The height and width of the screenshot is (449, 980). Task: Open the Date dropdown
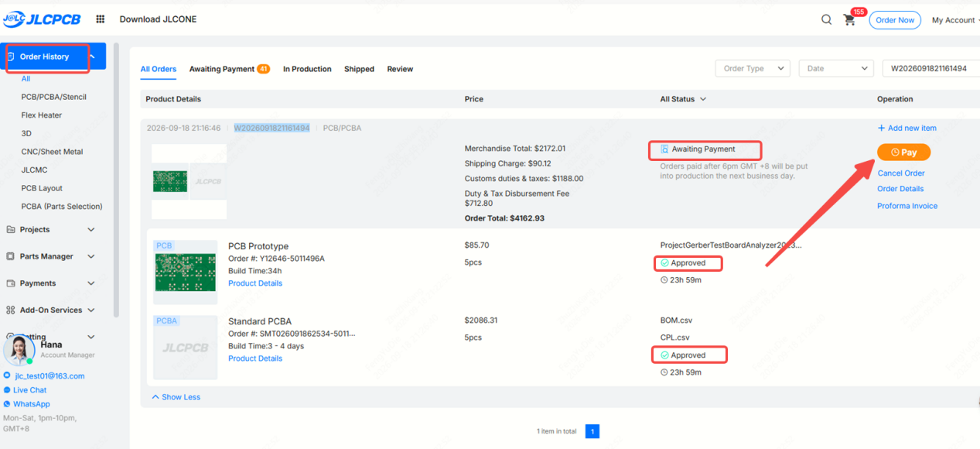click(836, 68)
